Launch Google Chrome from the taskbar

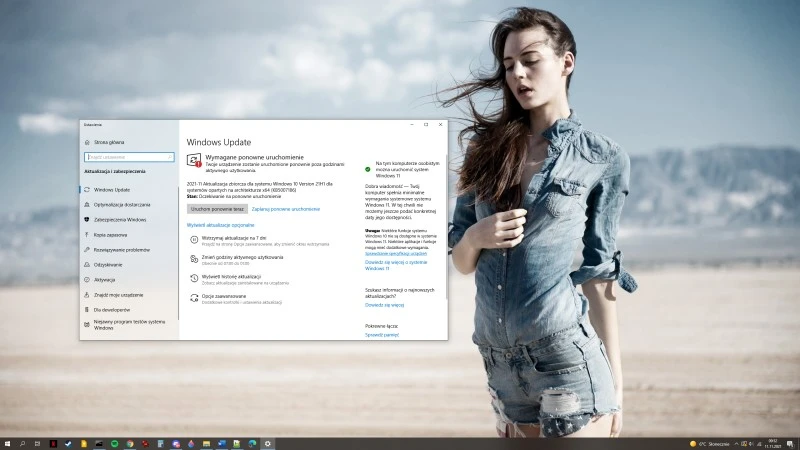pyautogui.click(x=130, y=444)
